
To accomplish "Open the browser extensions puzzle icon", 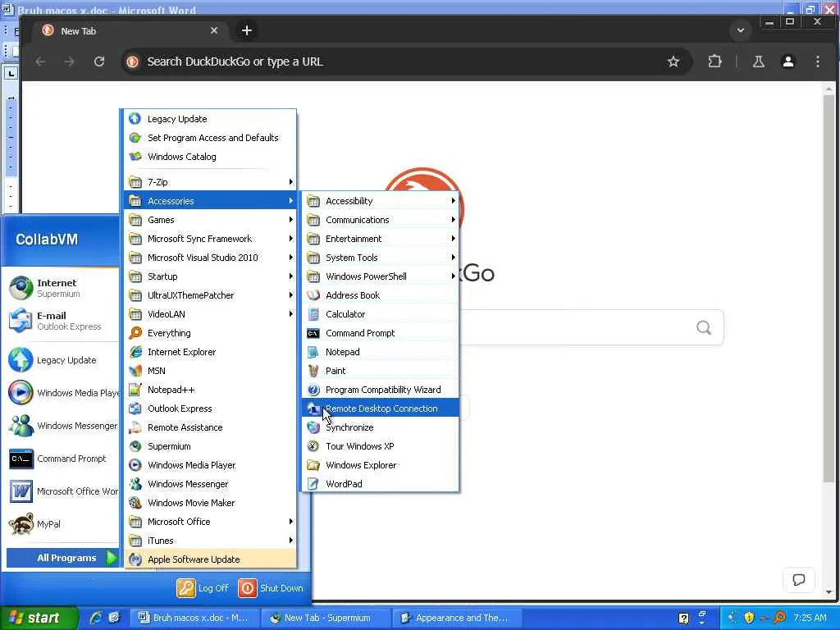I will [714, 62].
